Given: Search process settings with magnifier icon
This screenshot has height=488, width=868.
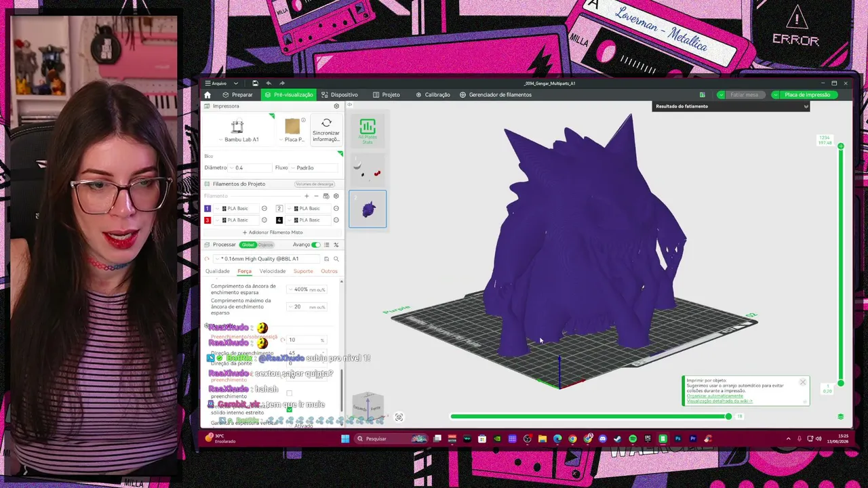Looking at the screenshot, I should click(336, 259).
